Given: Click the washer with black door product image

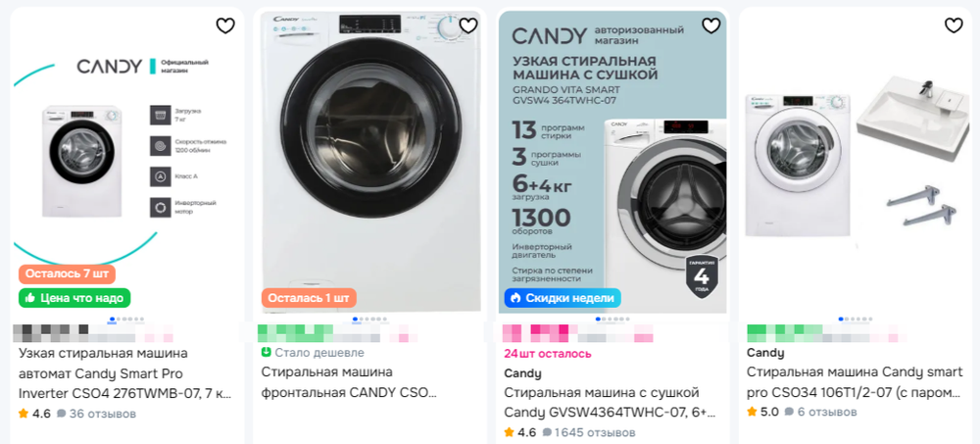Looking at the screenshot, I should (x=370, y=162).
